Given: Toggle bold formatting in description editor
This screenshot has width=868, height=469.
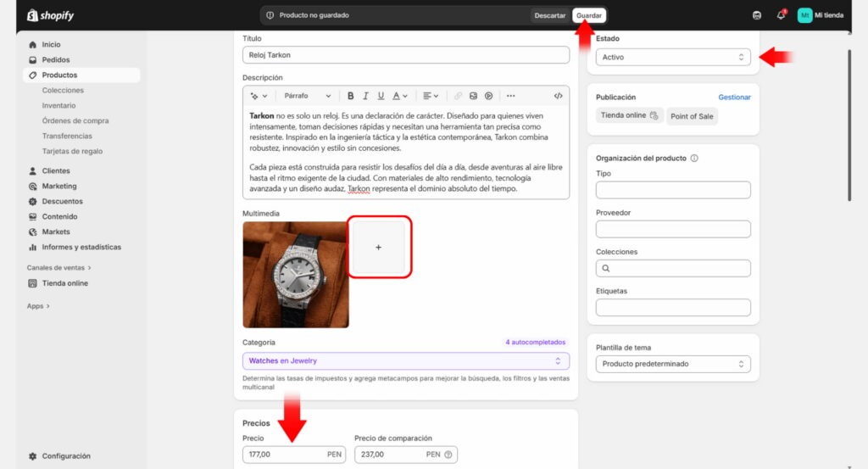Looking at the screenshot, I should pyautogui.click(x=351, y=96).
